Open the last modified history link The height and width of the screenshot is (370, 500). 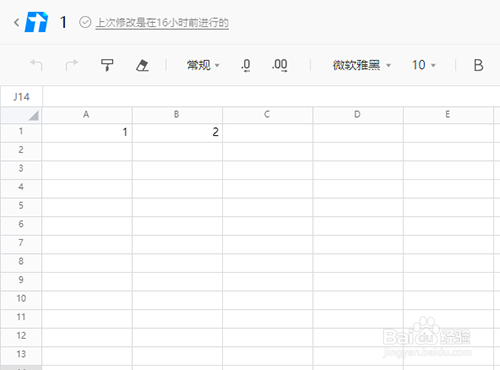coord(162,23)
